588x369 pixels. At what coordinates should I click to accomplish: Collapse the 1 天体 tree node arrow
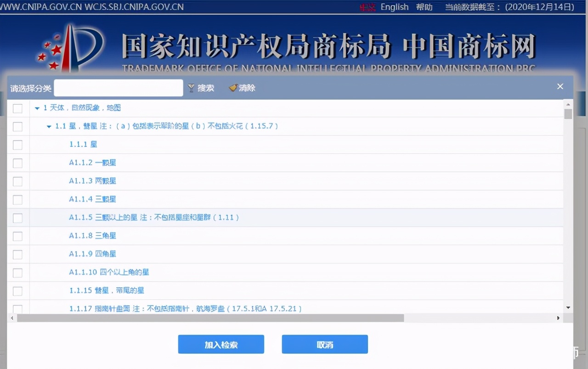[x=37, y=108]
